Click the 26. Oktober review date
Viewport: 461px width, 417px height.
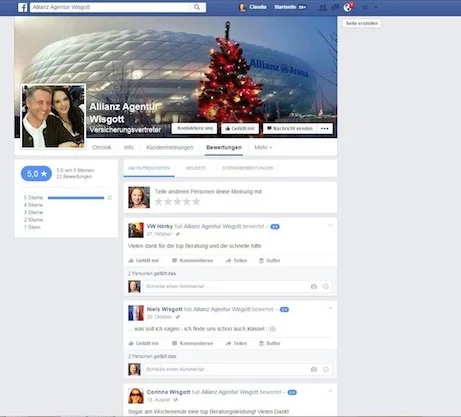tap(159, 317)
